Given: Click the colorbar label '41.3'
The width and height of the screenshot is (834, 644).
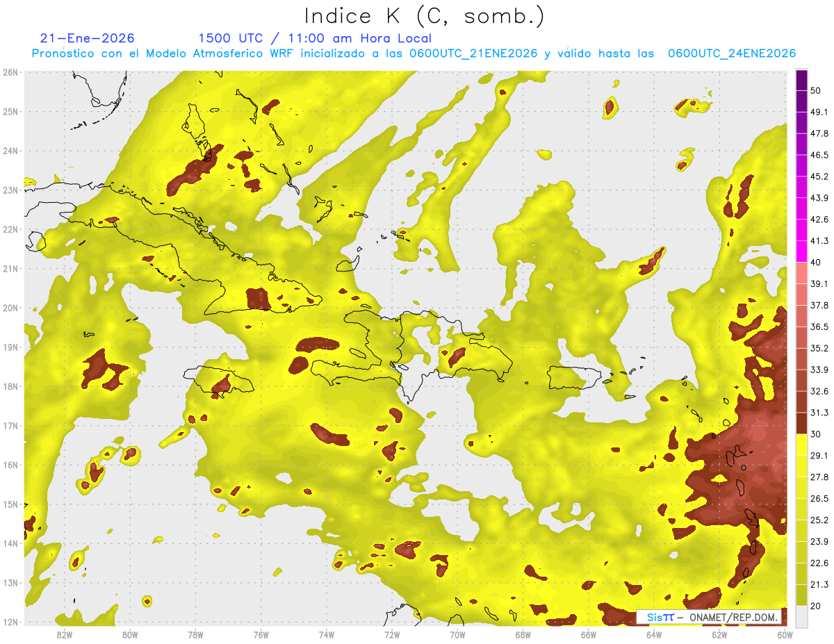Looking at the screenshot, I should click(819, 241).
